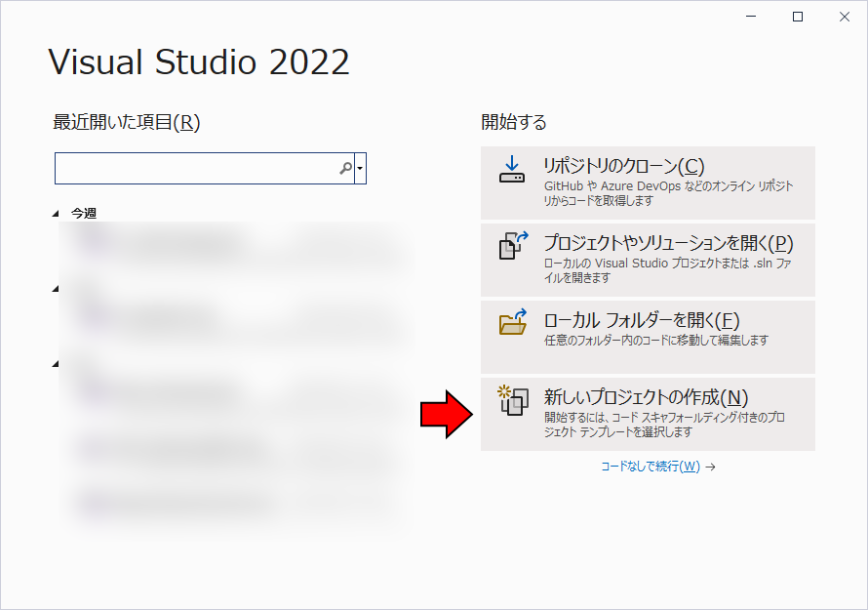Minimize the Visual Studio 2022 window
868x610 pixels.
753,17
